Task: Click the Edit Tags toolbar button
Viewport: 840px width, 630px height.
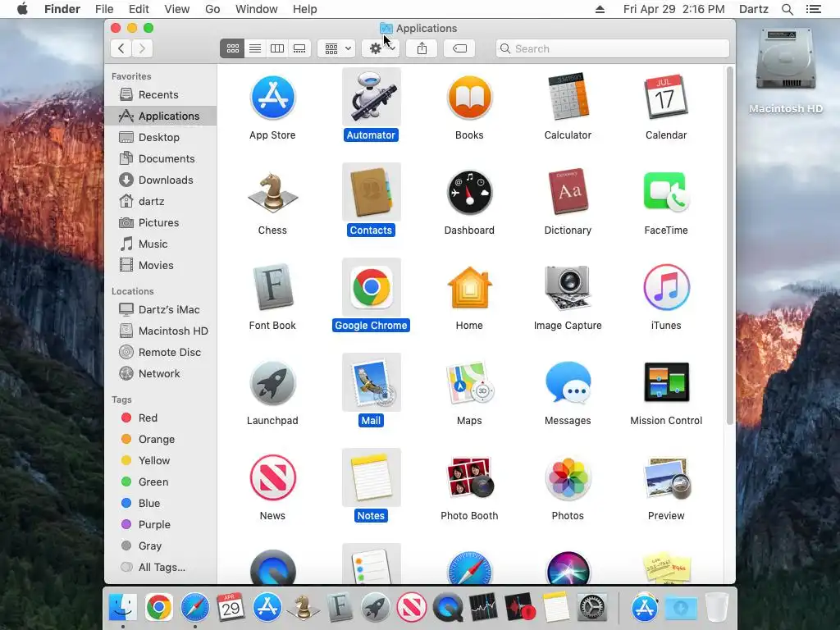Action: [x=459, y=48]
